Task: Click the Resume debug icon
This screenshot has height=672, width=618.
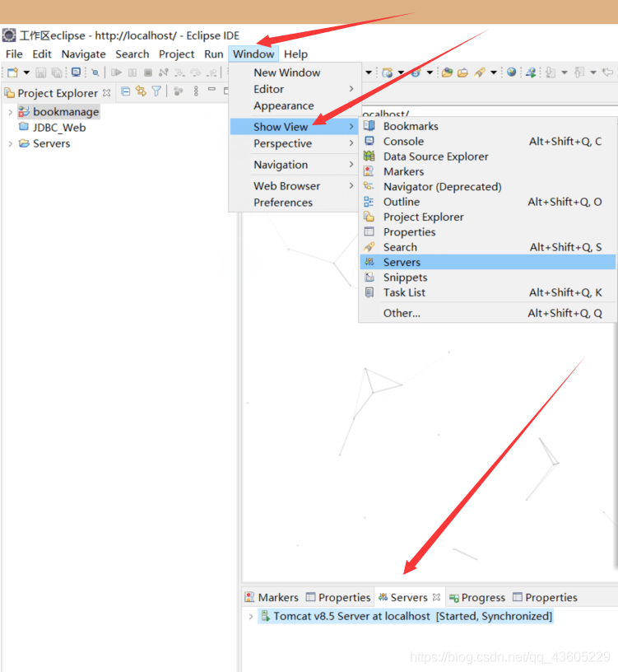Action: point(116,72)
